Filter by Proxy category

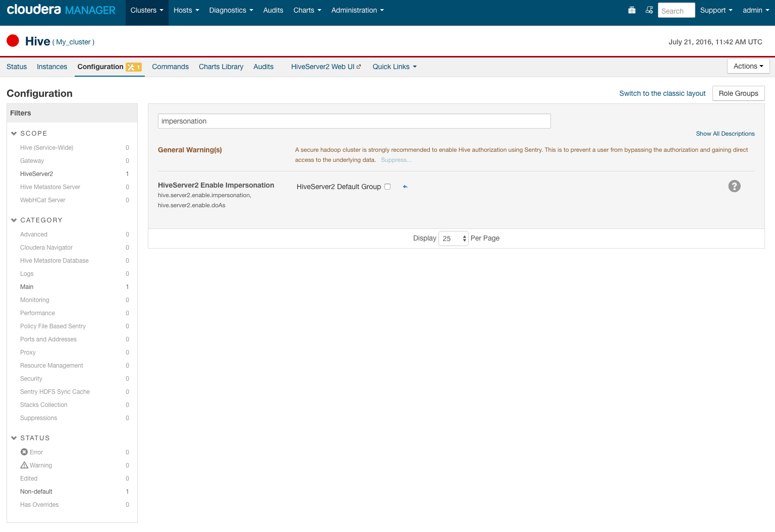pyautogui.click(x=74, y=352)
